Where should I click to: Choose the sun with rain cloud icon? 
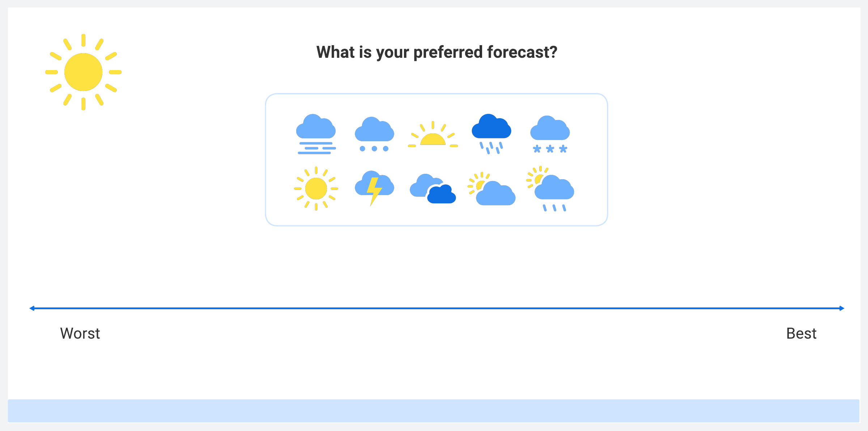[x=550, y=189]
